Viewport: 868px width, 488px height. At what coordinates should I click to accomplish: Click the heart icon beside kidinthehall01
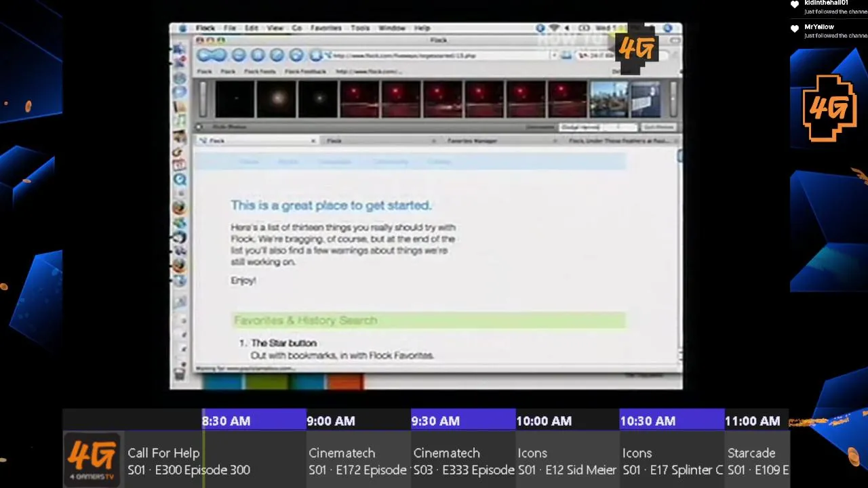(795, 5)
